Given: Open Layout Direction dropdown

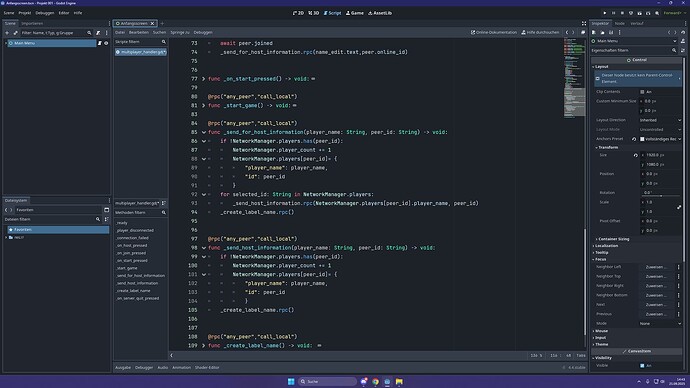Looking at the screenshot, I should (x=660, y=120).
